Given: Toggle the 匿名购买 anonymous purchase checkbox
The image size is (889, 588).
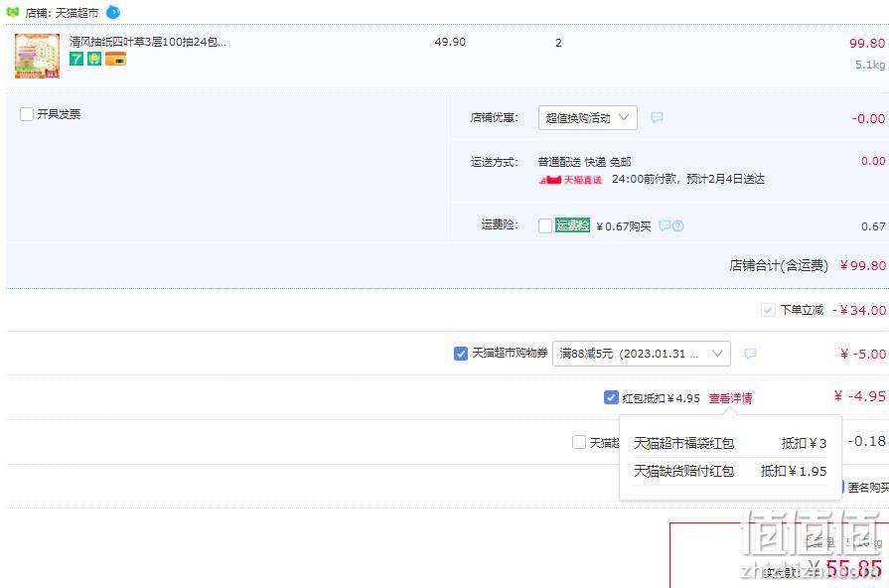Looking at the screenshot, I should 842,487.
